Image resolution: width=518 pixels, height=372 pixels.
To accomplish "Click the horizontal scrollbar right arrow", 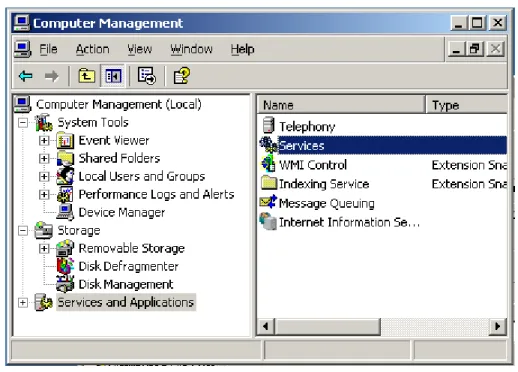I will point(498,326).
